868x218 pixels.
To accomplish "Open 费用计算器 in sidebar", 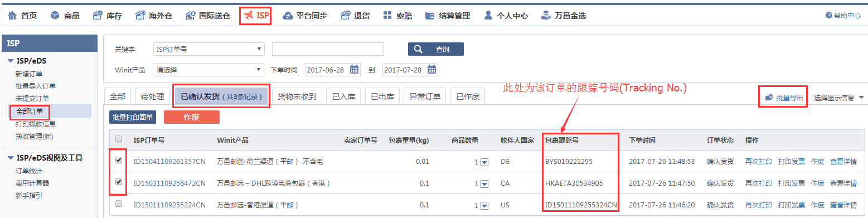I will (x=32, y=183).
